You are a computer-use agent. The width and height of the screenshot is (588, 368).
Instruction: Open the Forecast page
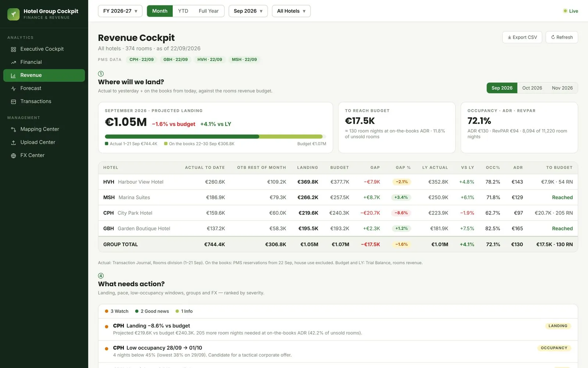[x=44, y=88]
